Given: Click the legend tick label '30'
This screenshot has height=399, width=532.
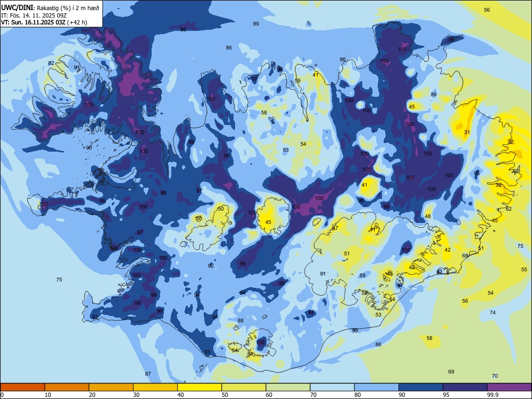Looking at the screenshot, I should 136,395.
